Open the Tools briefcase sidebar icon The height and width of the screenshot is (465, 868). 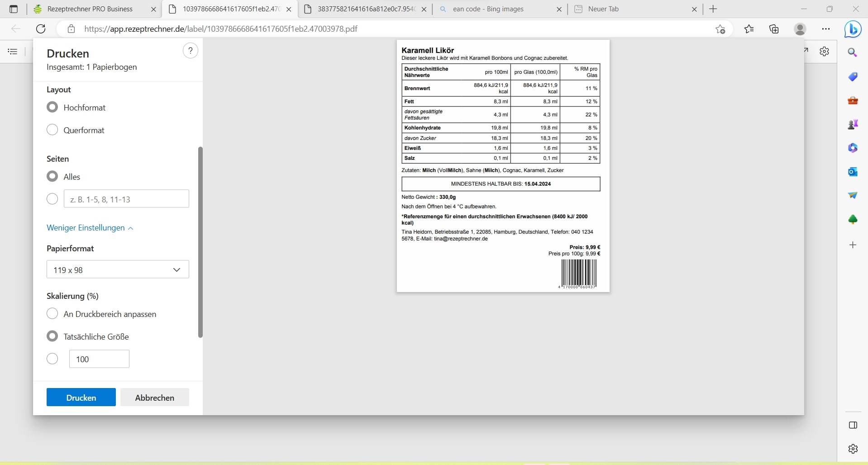tap(853, 100)
